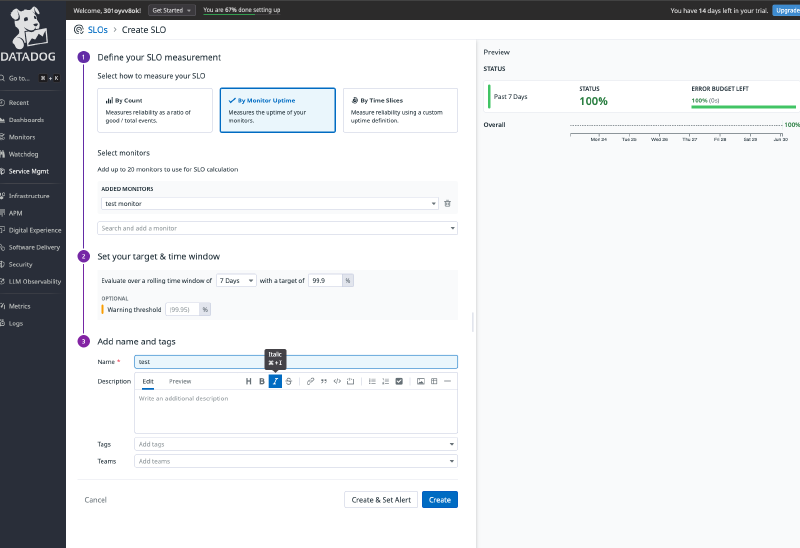This screenshot has width=800, height=548.
Task: Click the code block icon
Action: click(x=351, y=381)
